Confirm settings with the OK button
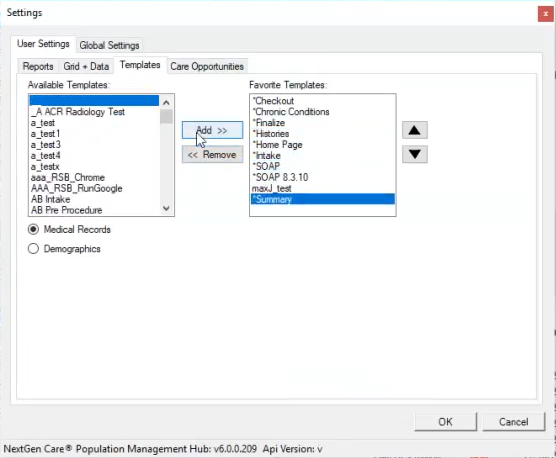 click(x=445, y=422)
